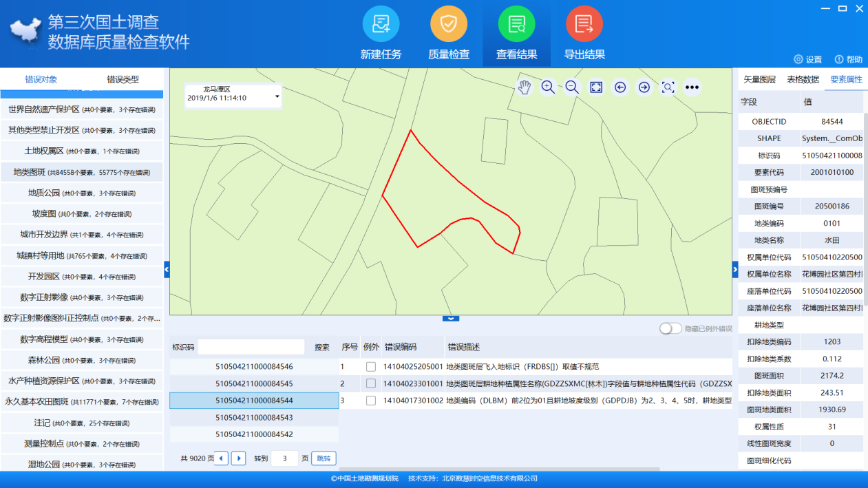The width and height of the screenshot is (868, 488).
Task: Select 数字高程模型 list item
Action: pos(81,339)
